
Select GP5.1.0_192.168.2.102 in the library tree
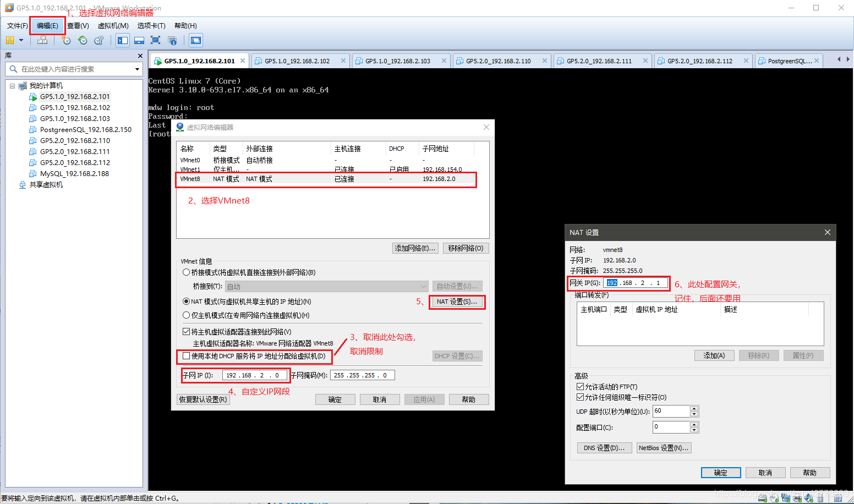coord(75,108)
